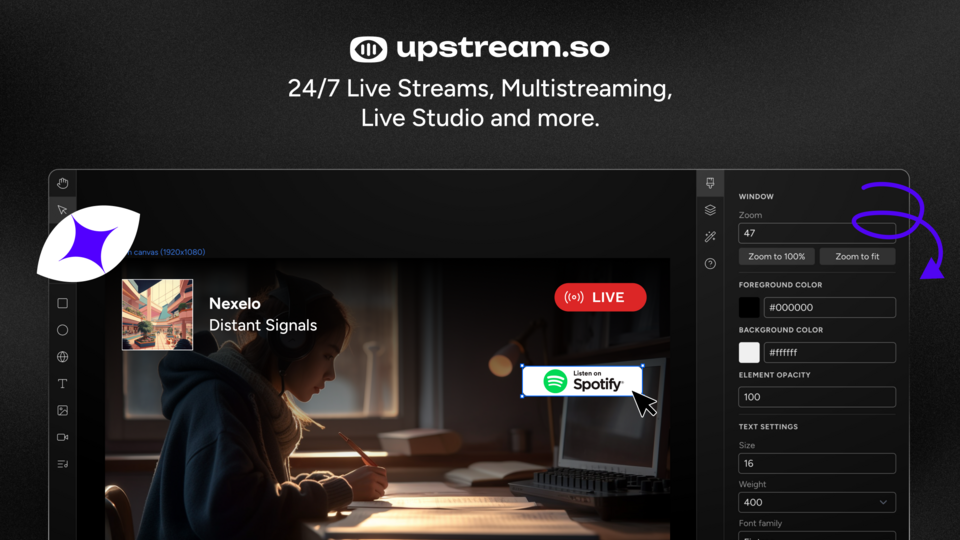Pick the black foreground color swatch
This screenshot has width=960, height=540.
(x=749, y=307)
